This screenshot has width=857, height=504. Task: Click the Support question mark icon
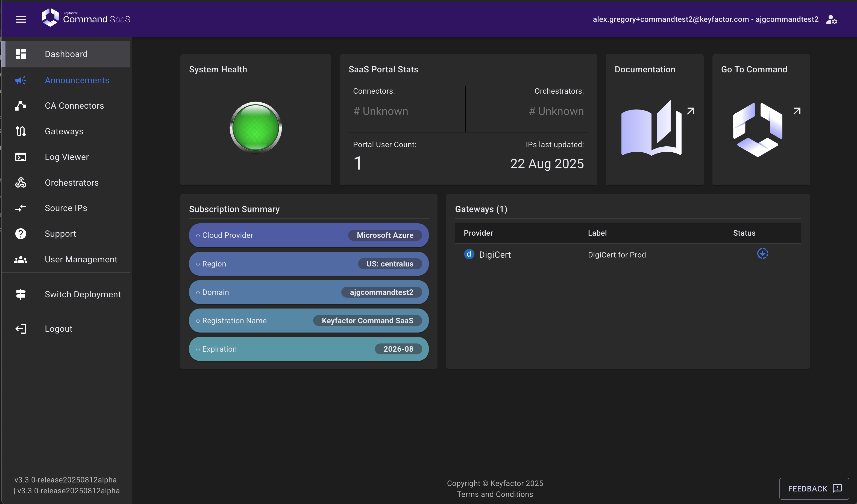(21, 234)
